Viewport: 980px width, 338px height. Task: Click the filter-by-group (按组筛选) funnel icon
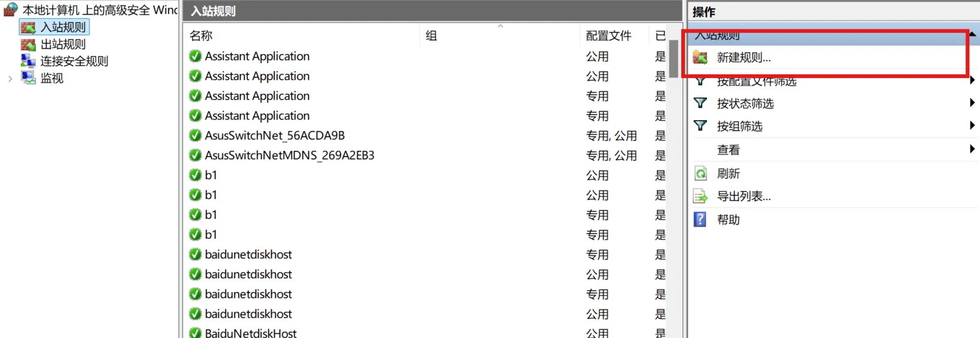(x=700, y=126)
